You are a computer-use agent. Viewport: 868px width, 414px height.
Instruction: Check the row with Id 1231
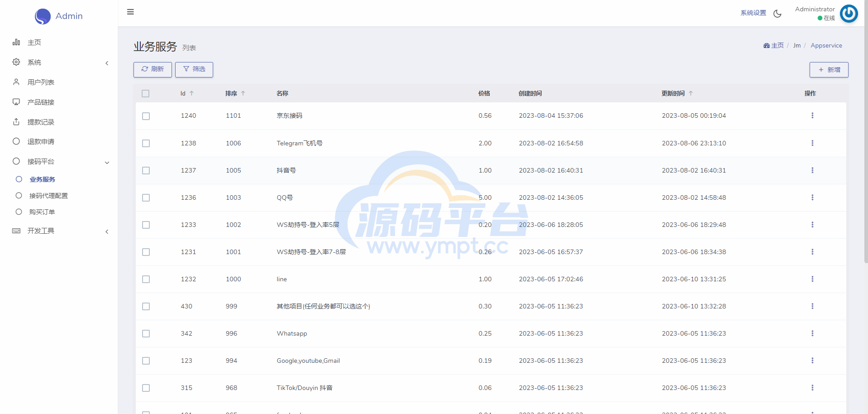[146, 252]
